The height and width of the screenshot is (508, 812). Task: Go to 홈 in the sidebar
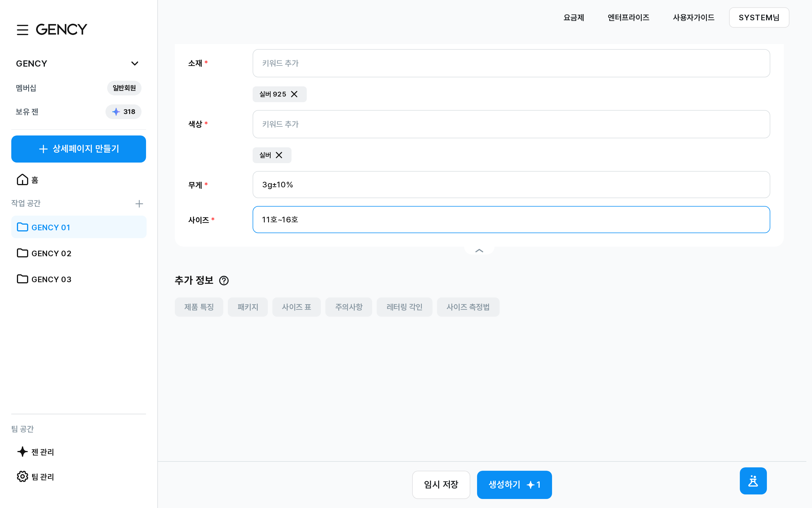pyautogui.click(x=28, y=180)
